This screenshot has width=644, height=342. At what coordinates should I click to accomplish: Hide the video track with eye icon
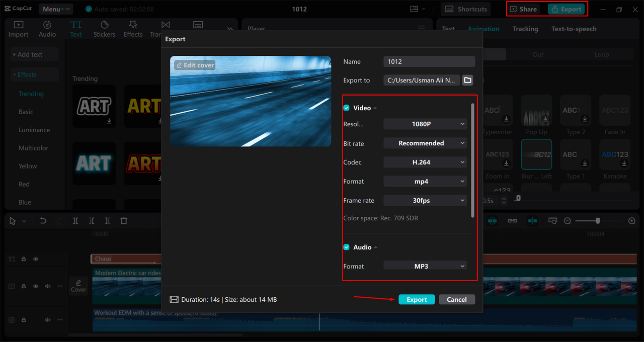tap(36, 286)
